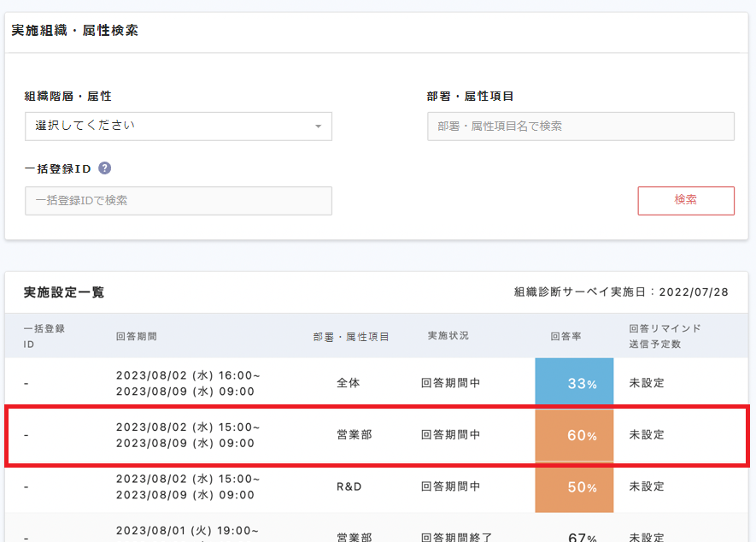Click the 一括登録ID search input

tap(178, 201)
